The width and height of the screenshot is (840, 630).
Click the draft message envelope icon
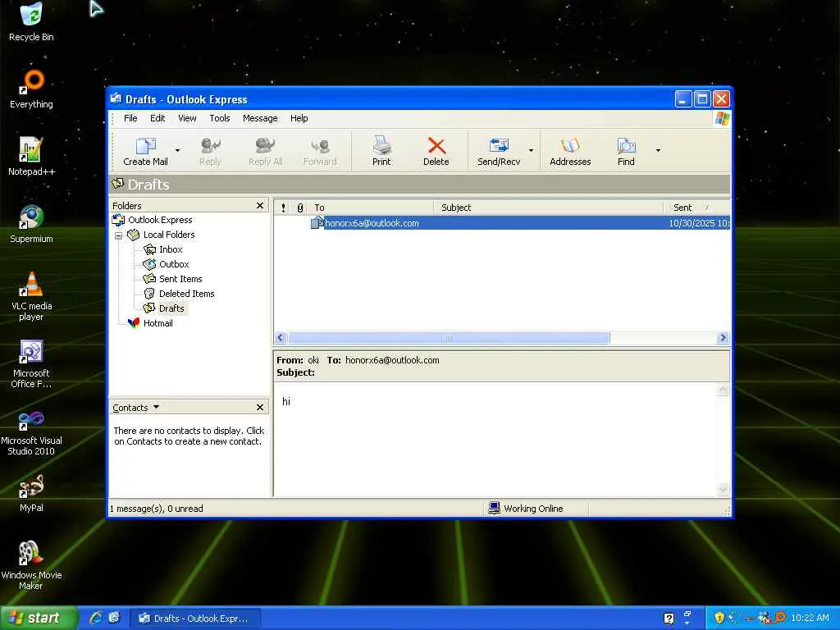coord(317,223)
